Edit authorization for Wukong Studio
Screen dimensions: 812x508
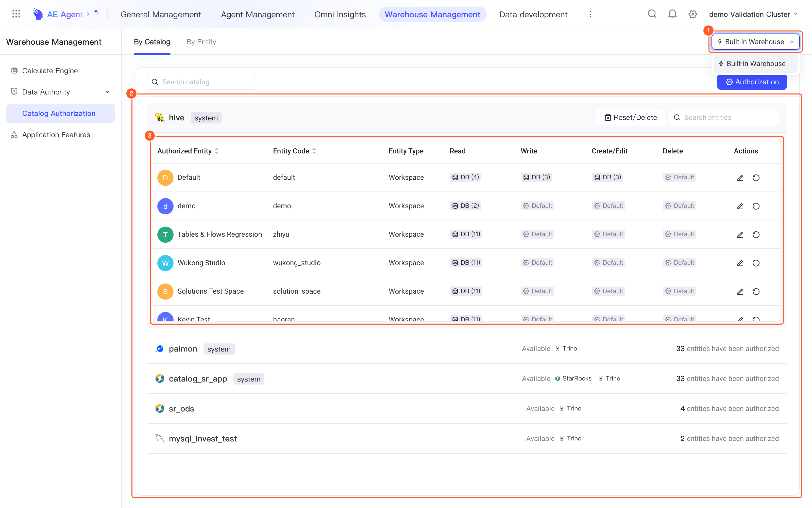(x=739, y=263)
